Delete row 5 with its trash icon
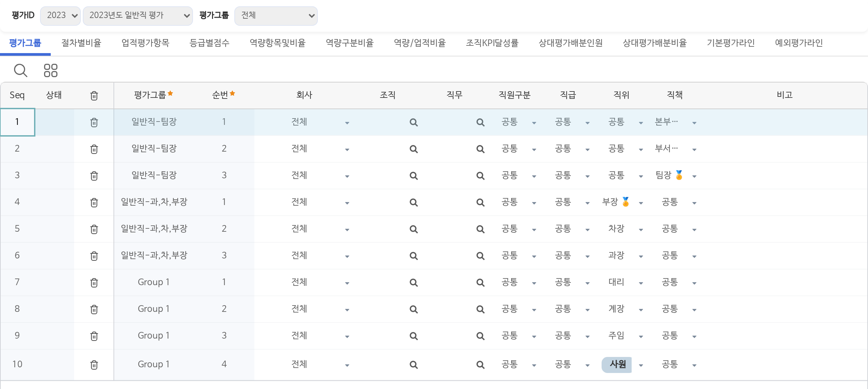Viewport: 868px width, 389px height. point(94,229)
